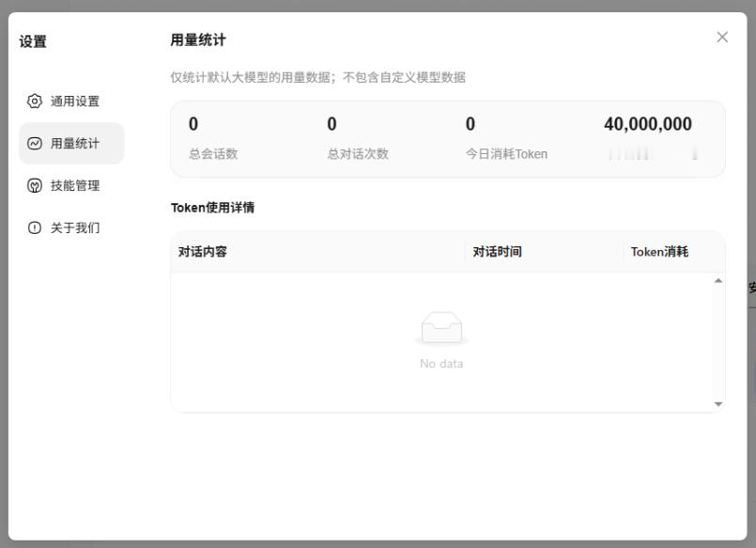
Task: Click the table scrollbar down arrow
Action: coord(717,404)
